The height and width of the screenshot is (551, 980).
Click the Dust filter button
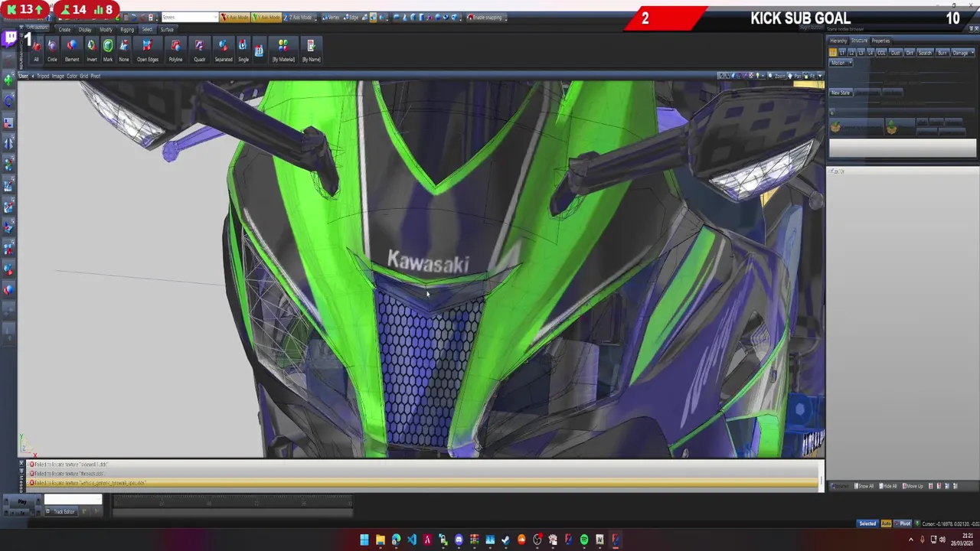(896, 53)
